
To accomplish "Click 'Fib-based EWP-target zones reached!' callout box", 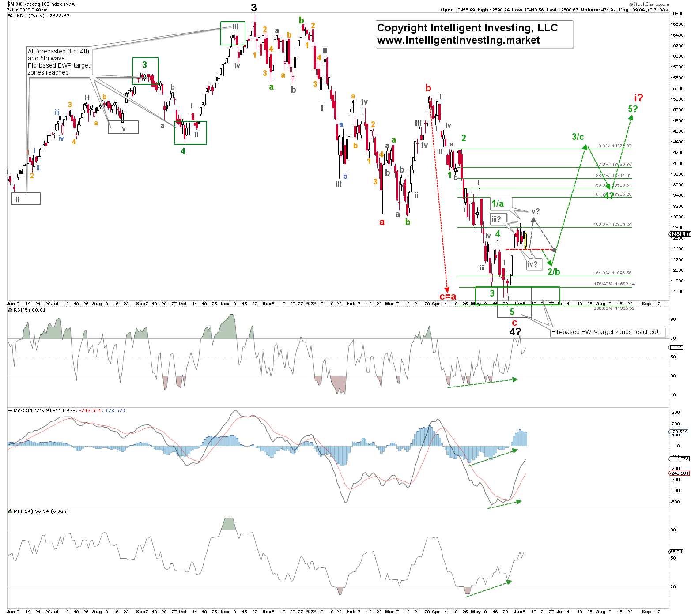I will point(608,332).
